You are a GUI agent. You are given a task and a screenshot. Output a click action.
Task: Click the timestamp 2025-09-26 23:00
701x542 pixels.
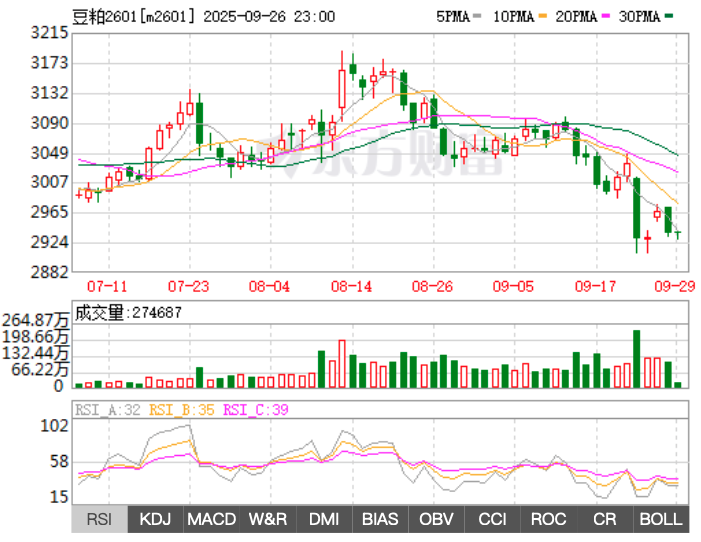pyautogui.click(x=269, y=17)
